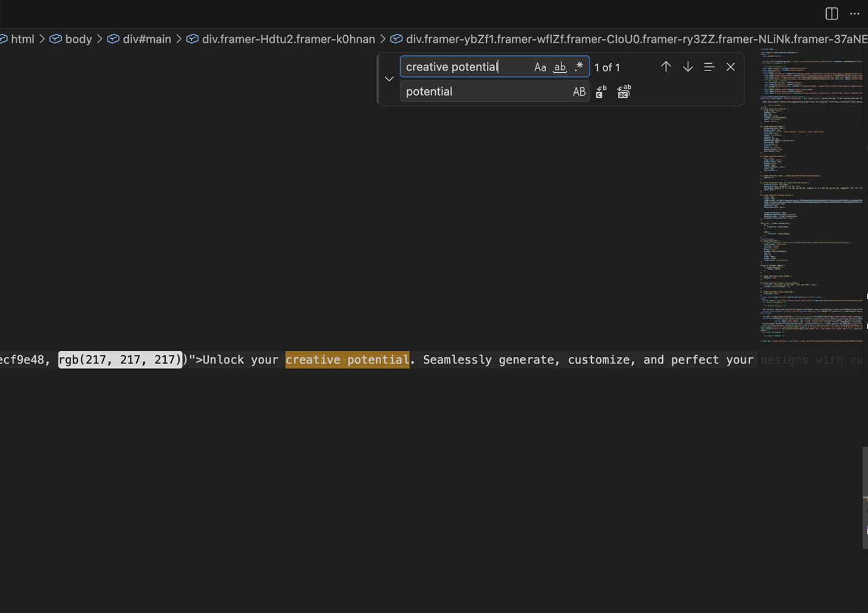Click the Replace single match icon

click(x=601, y=92)
